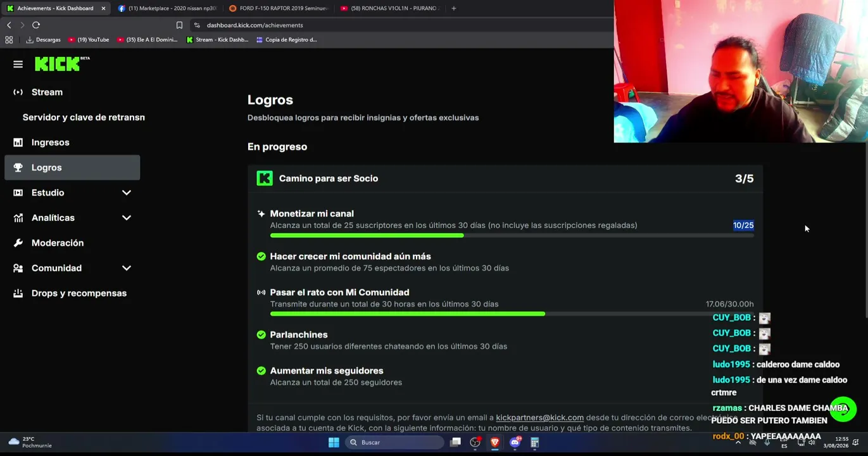Go back with the browser back arrow
The width and height of the screenshot is (868, 456).
tap(9, 25)
